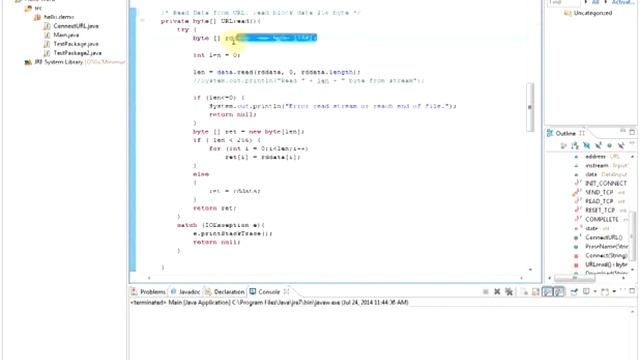Click the Outline vertical scrollbar thumb

coord(633,235)
